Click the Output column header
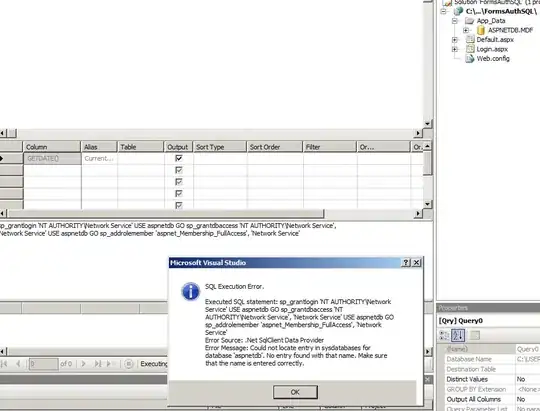 [x=178, y=147]
